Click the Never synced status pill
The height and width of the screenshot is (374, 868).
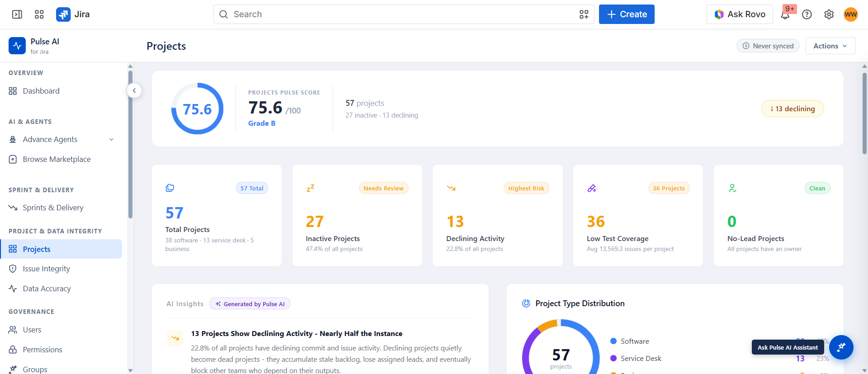pos(768,46)
